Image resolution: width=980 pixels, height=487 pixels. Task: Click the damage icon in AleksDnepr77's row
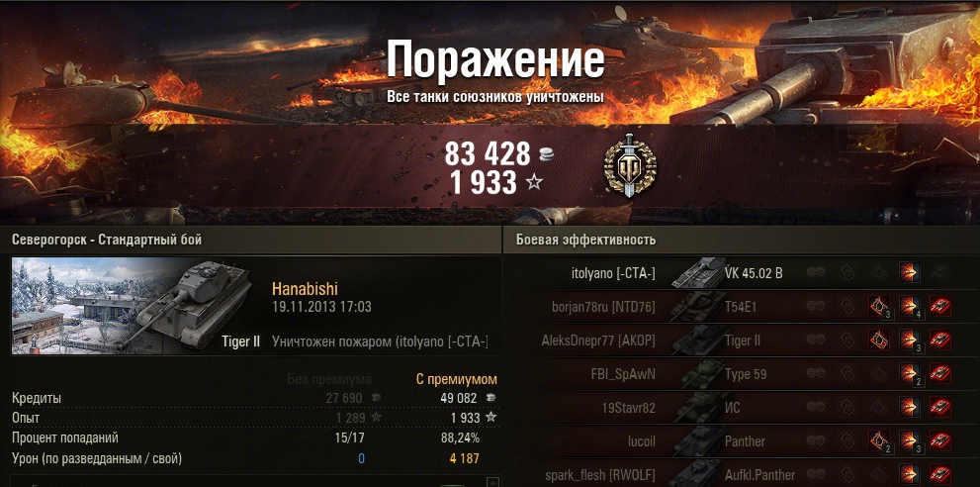point(909,340)
